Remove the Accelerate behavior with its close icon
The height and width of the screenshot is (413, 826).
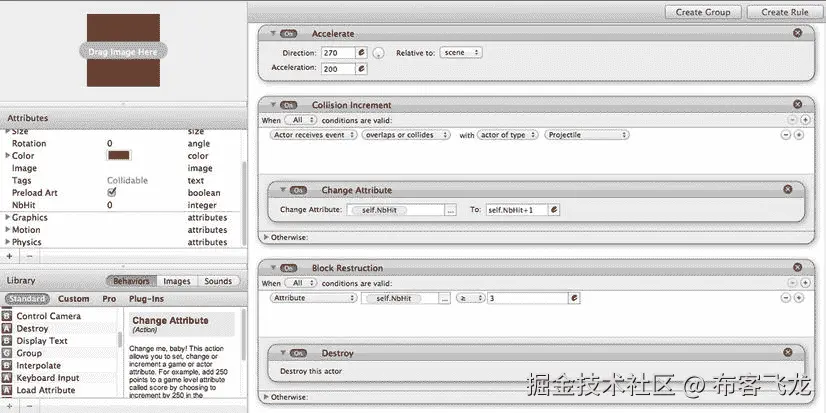tap(798, 33)
